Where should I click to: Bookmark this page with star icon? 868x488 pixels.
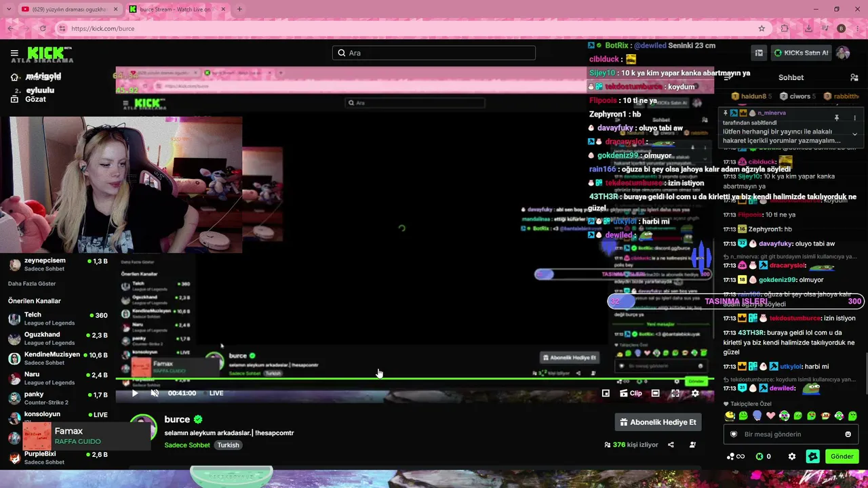[x=762, y=28]
